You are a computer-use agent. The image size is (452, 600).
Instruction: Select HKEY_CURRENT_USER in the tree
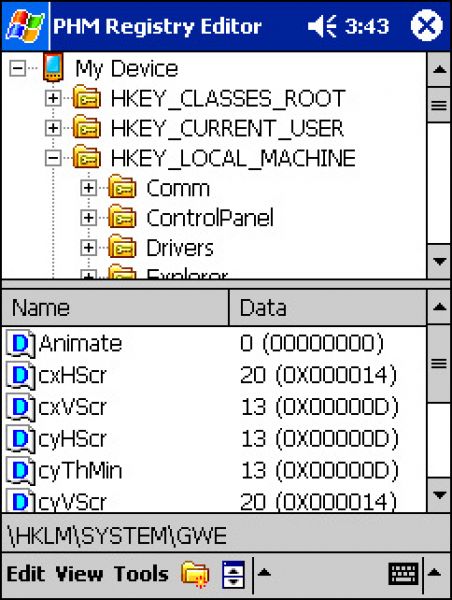pos(227,129)
